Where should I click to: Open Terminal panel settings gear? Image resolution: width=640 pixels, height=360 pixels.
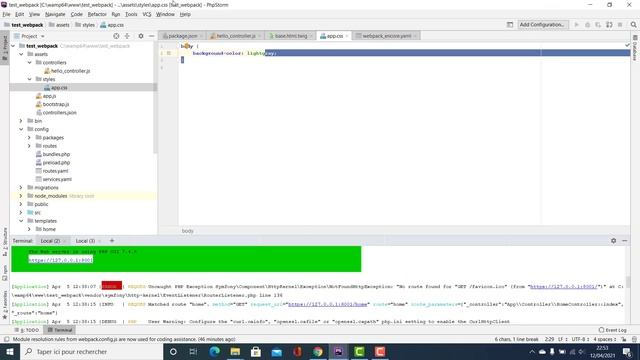pos(613,241)
